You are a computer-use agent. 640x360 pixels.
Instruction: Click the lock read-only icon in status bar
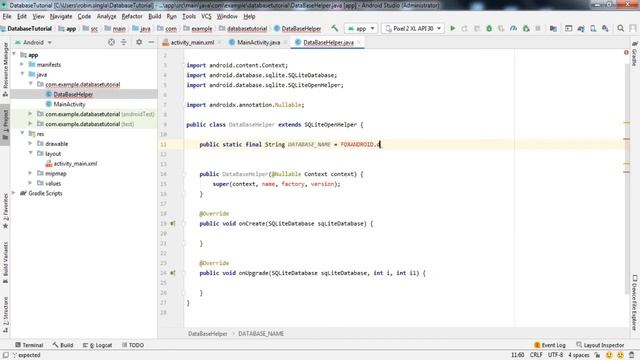598,355
